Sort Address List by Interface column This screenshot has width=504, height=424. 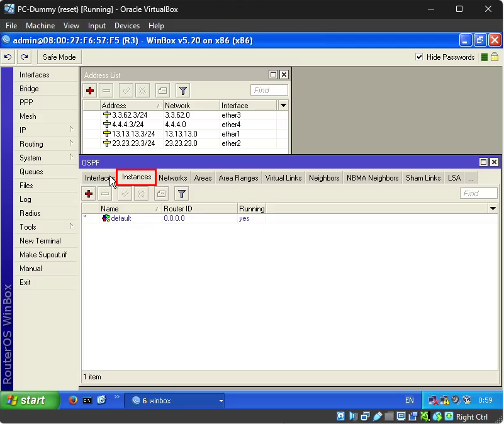pyautogui.click(x=248, y=106)
